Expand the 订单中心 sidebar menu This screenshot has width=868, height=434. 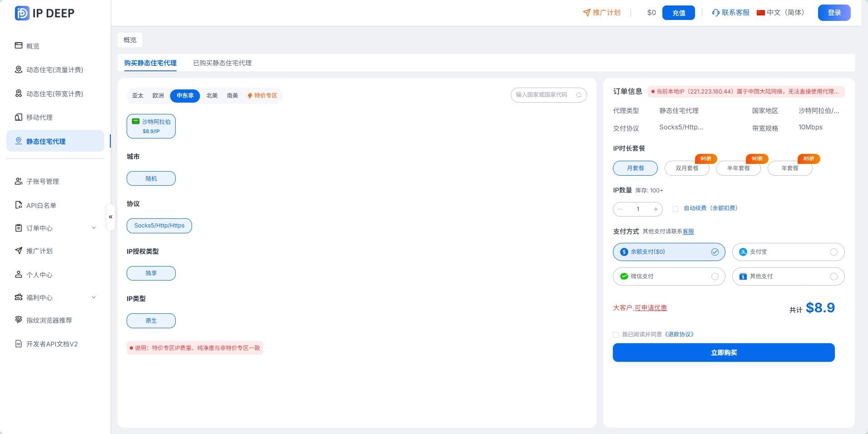[x=55, y=228]
